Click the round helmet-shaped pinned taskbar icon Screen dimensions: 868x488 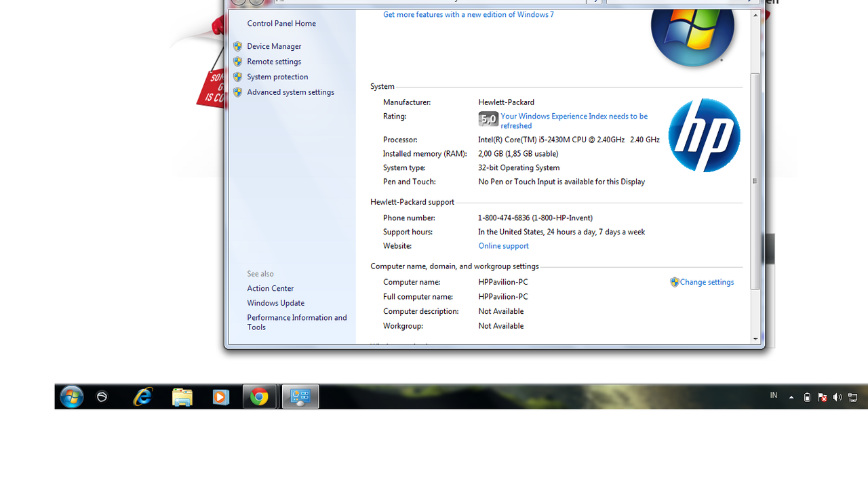(x=102, y=396)
